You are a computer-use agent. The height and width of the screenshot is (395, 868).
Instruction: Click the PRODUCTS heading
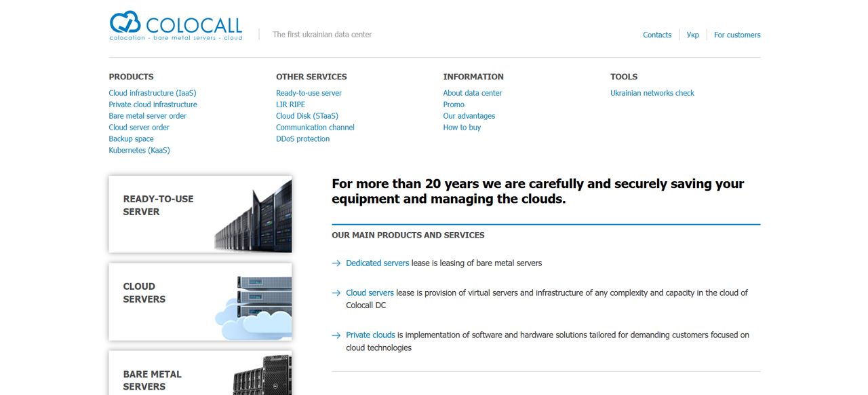pos(131,77)
